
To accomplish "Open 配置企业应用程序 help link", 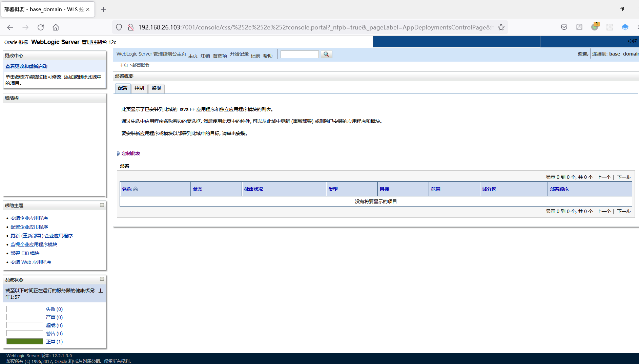I will coord(29,227).
